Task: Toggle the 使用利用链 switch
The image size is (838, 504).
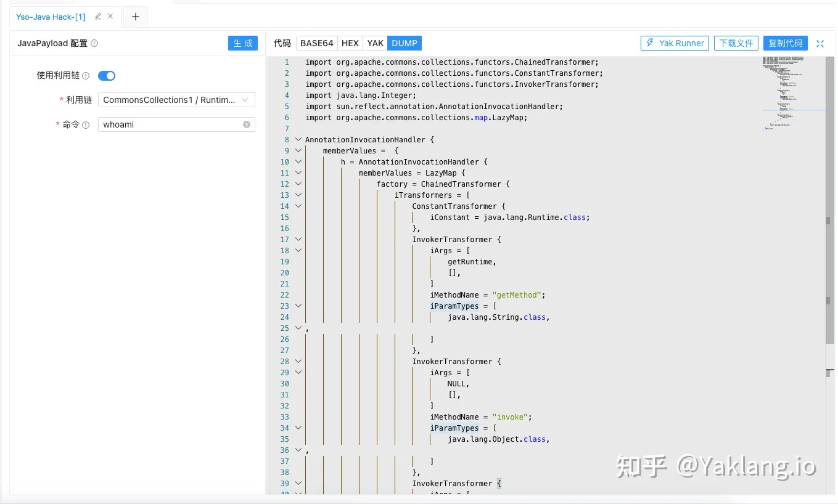Action: point(107,76)
